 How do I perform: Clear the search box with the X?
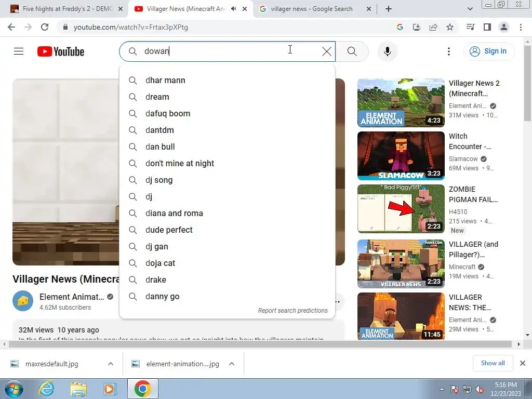[327, 51]
